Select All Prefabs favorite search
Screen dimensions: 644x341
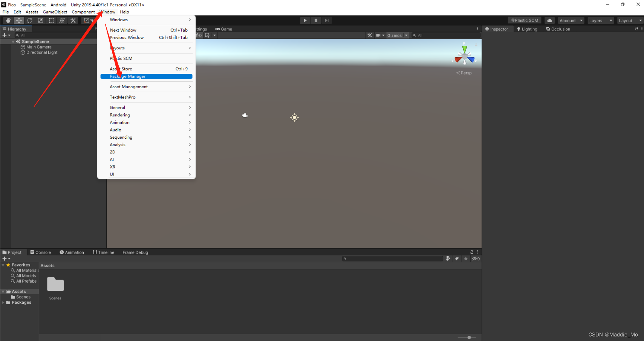[24, 281]
